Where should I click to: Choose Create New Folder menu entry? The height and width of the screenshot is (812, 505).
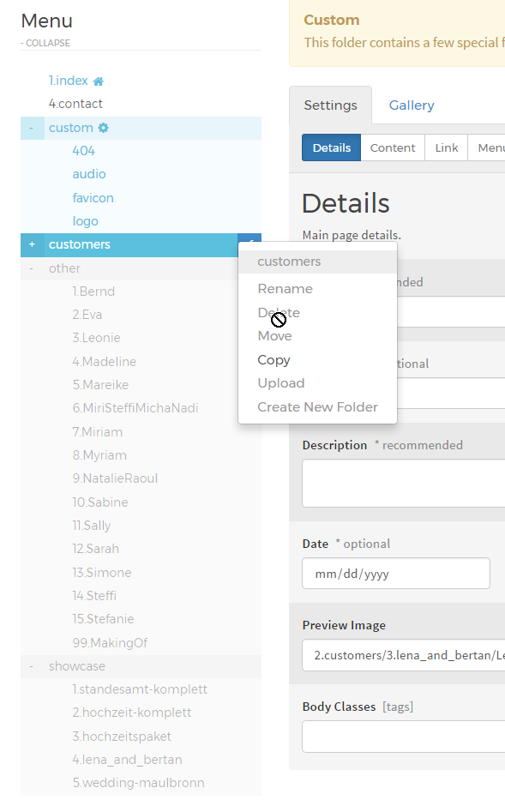pyautogui.click(x=317, y=407)
